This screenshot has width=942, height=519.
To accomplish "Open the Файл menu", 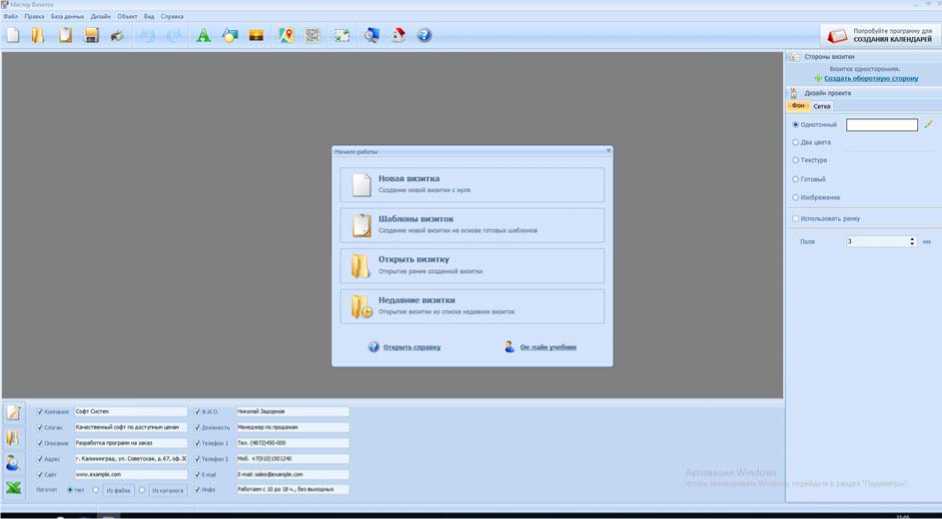I will [x=11, y=17].
